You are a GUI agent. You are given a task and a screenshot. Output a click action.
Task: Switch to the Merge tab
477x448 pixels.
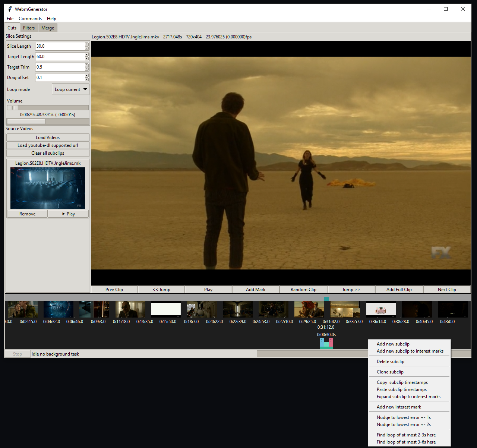[48, 28]
